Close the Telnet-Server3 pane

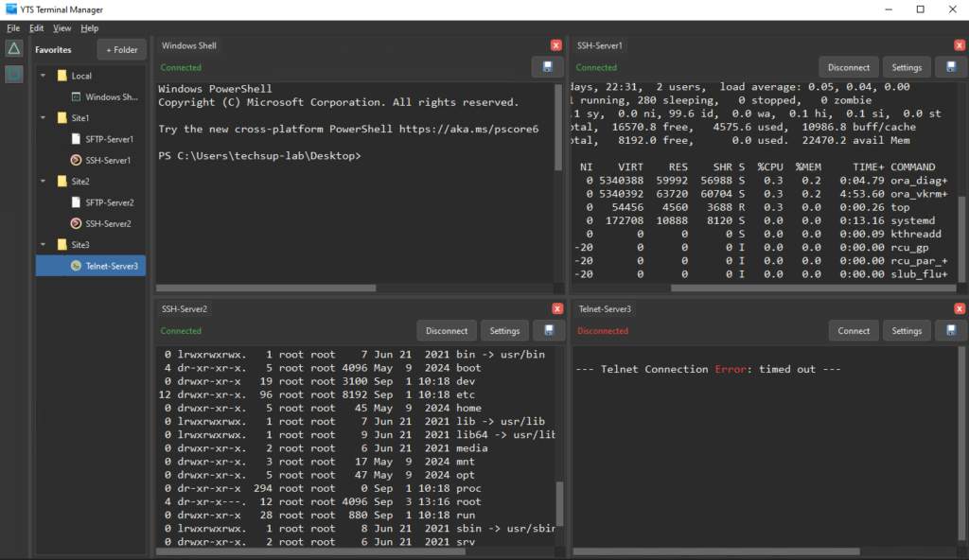960,309
